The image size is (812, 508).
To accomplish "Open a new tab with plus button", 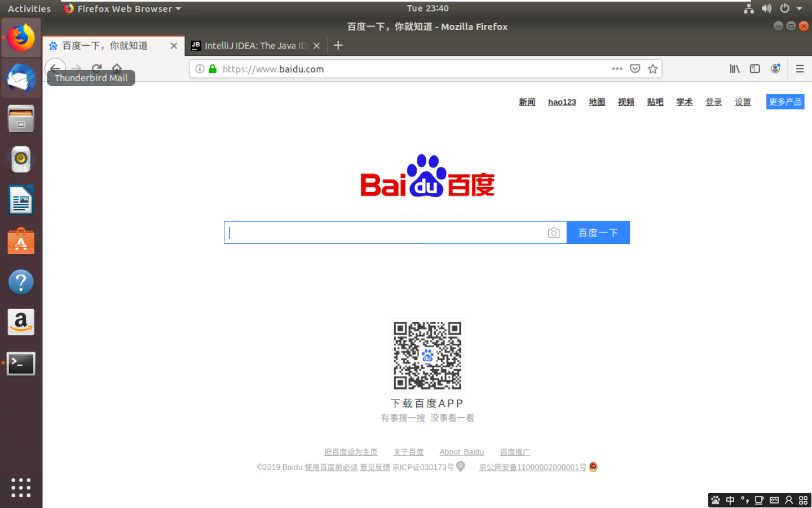I will click(338, 46).
